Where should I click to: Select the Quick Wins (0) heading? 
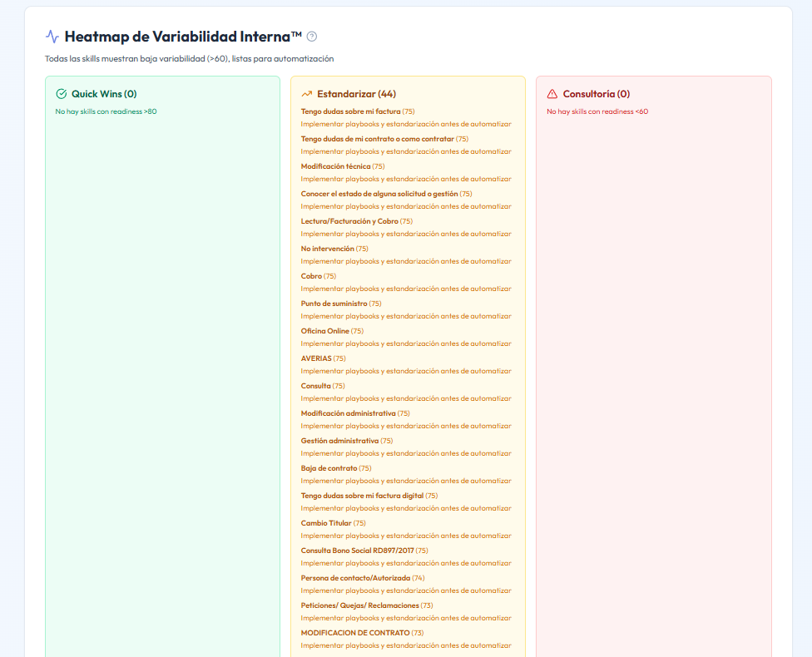(104, 94)
